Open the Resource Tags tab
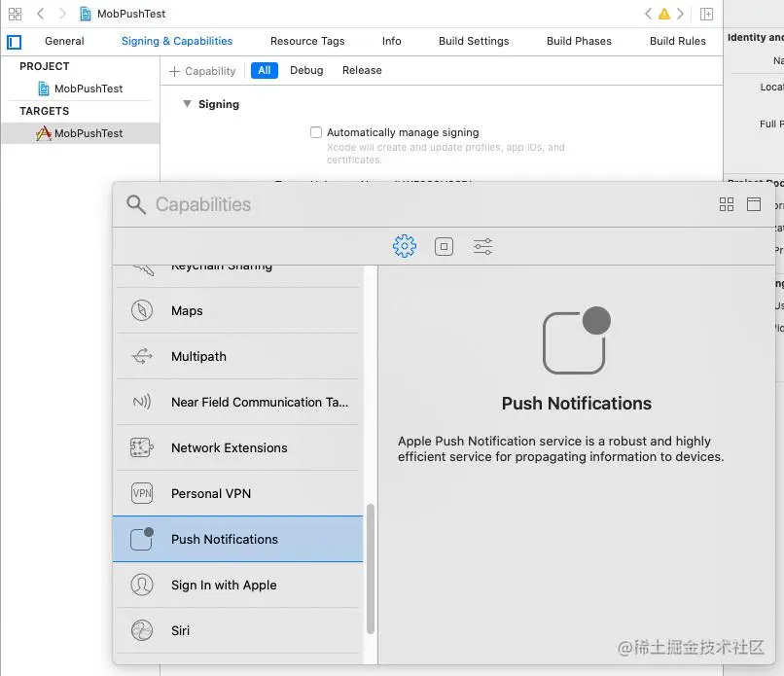Screen dimensions: 784x676 [x=307, y=41]
